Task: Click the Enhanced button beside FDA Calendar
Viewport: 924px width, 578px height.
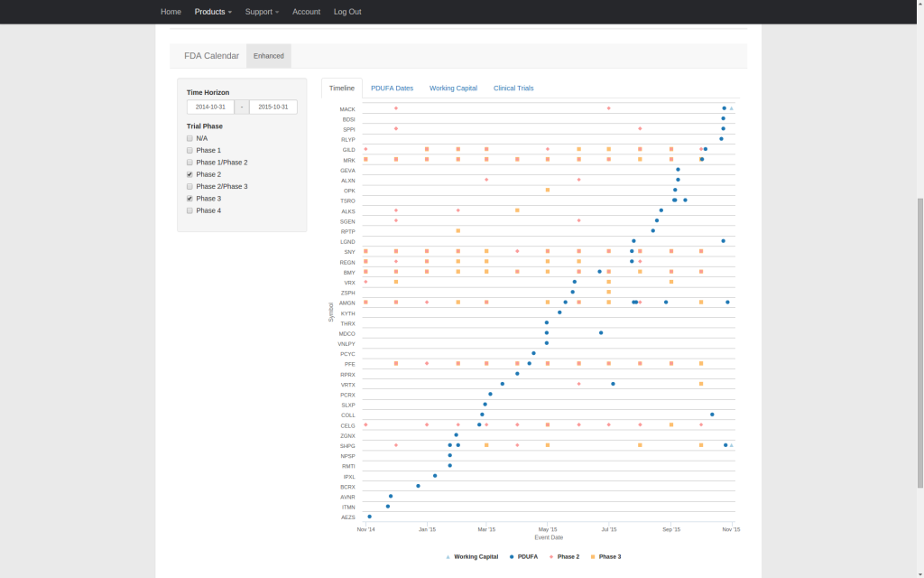Action: tap(269, 56)
